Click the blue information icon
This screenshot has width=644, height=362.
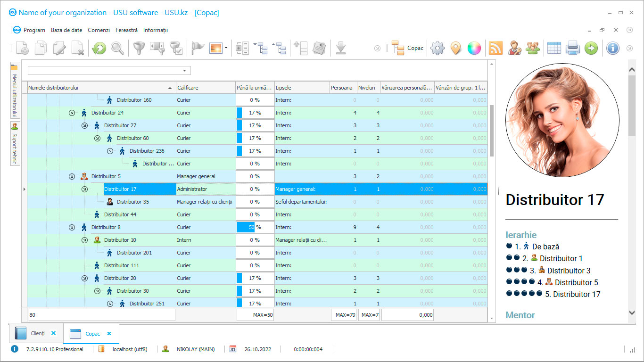[x=612, y=48]
